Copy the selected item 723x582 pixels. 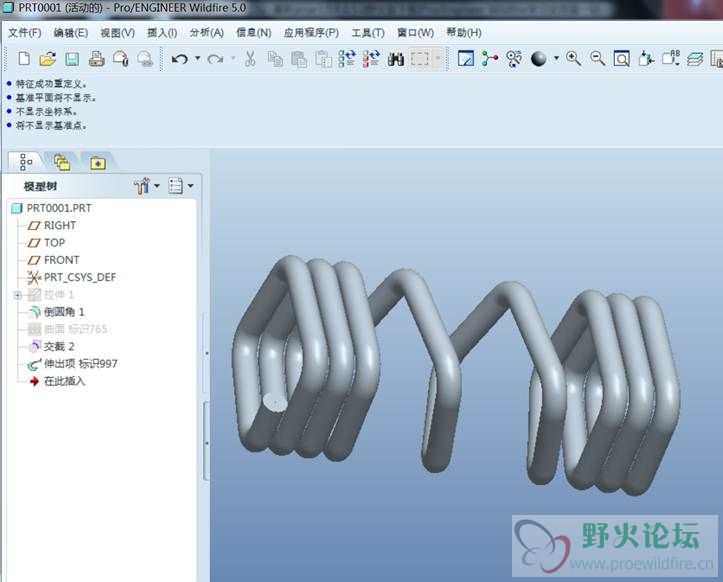coord(275,59)
